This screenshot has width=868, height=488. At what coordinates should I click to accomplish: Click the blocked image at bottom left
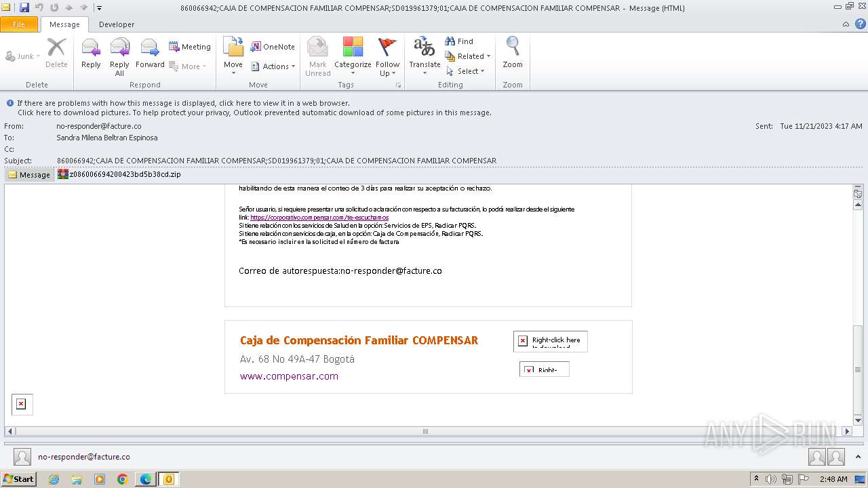[22, 404]
